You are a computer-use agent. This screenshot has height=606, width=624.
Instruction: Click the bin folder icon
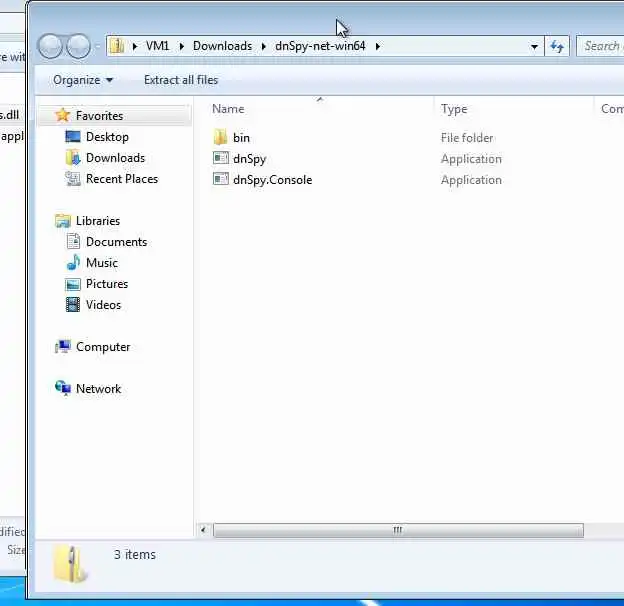pos(220,137)
